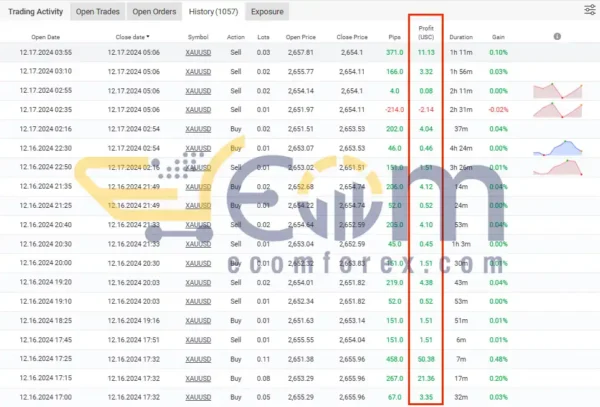Screen dimensions: 600x407
Task: Click the close price 2,654.04
Action: pyautogui.click(x=352, y=340)
